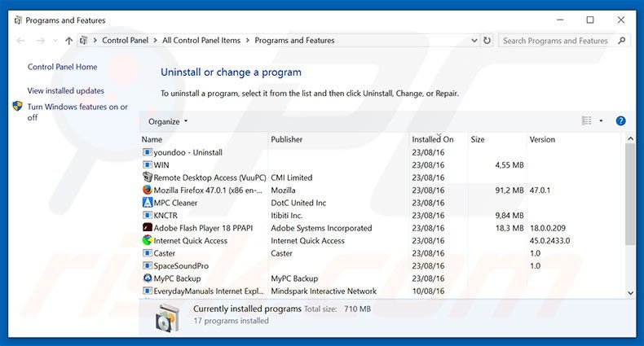Click the MyPC Backup icon
The image size is (644, 346).
pyautogui.click(x=147, y=278)
